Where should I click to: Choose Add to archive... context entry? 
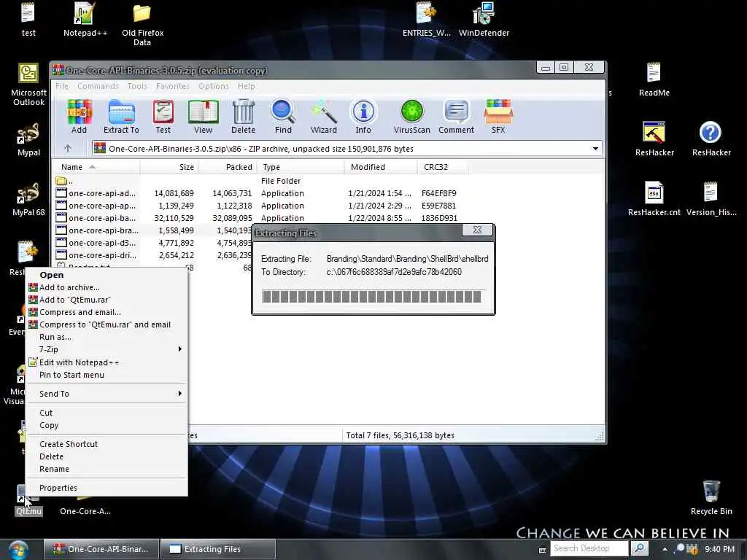coord(105,287)
